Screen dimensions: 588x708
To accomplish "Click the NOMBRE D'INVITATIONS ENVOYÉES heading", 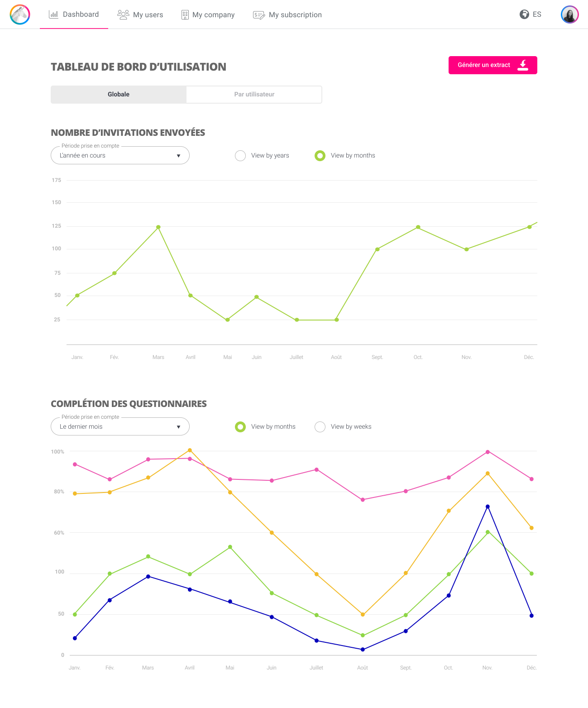I will [128, 133].
